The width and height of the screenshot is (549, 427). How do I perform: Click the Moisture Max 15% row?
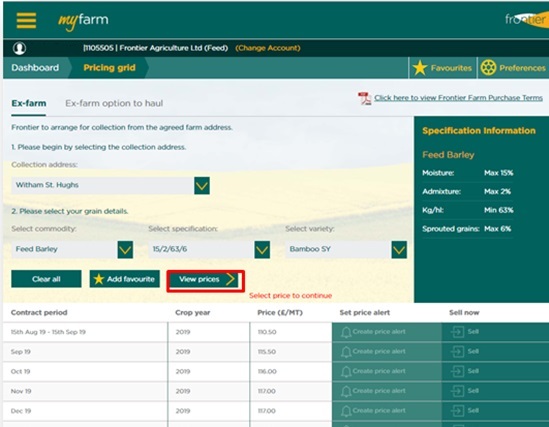point(467,173)
